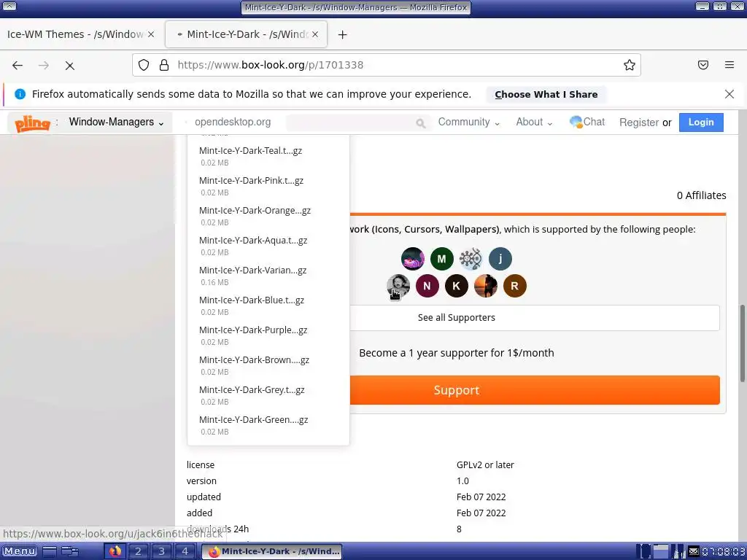The height and width of the screenshot is (560, 747).
Task: Open the virus-pattern supporter avatar
Action: coord(471,259)
